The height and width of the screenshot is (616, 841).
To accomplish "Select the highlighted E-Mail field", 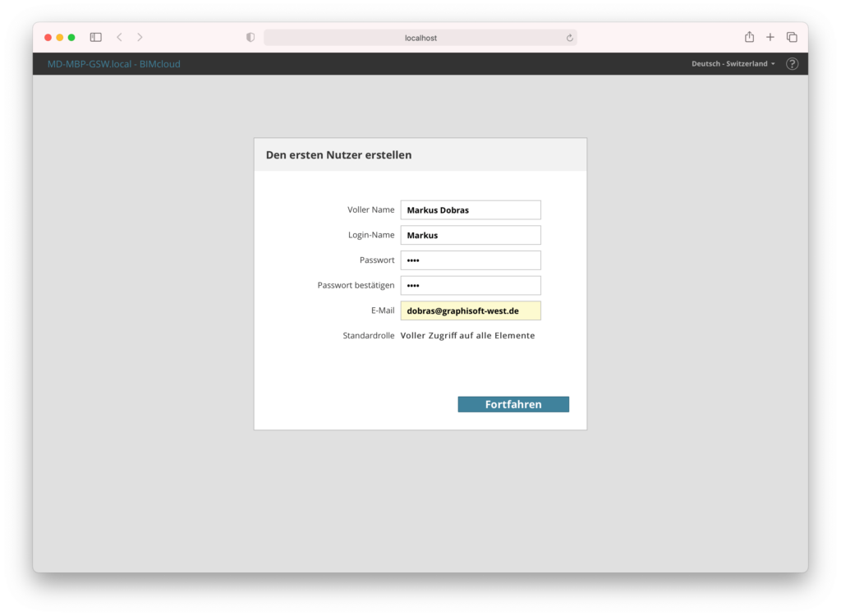I will point(470,310).
